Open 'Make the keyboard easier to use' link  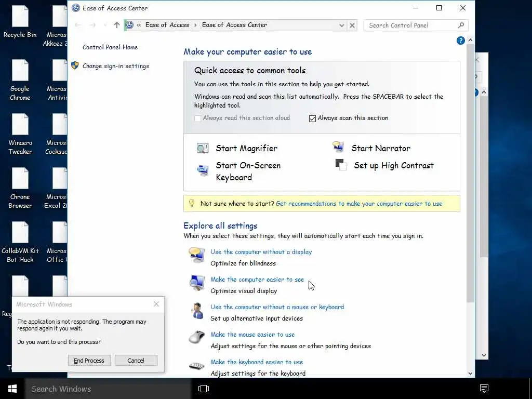point(257,362)
